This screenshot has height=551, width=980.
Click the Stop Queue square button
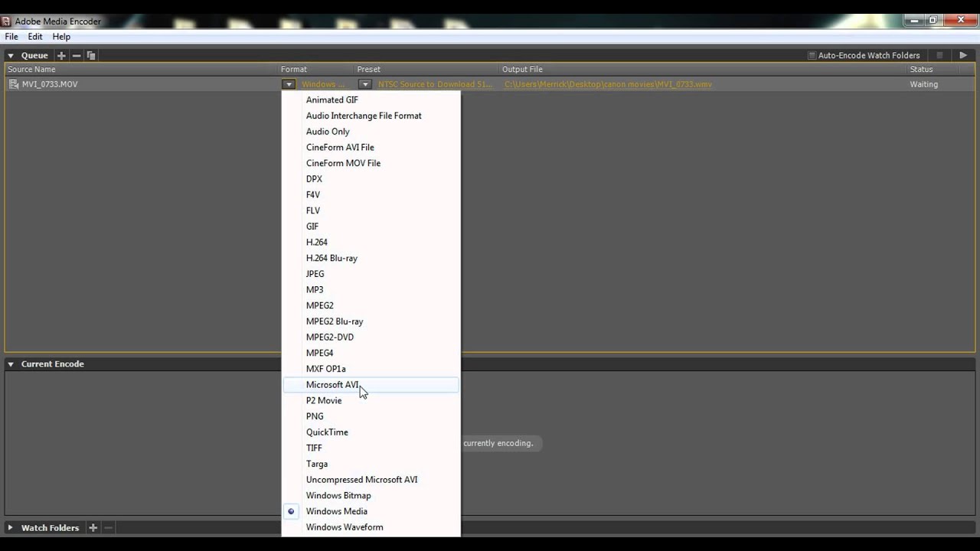[x=939, y=55]
